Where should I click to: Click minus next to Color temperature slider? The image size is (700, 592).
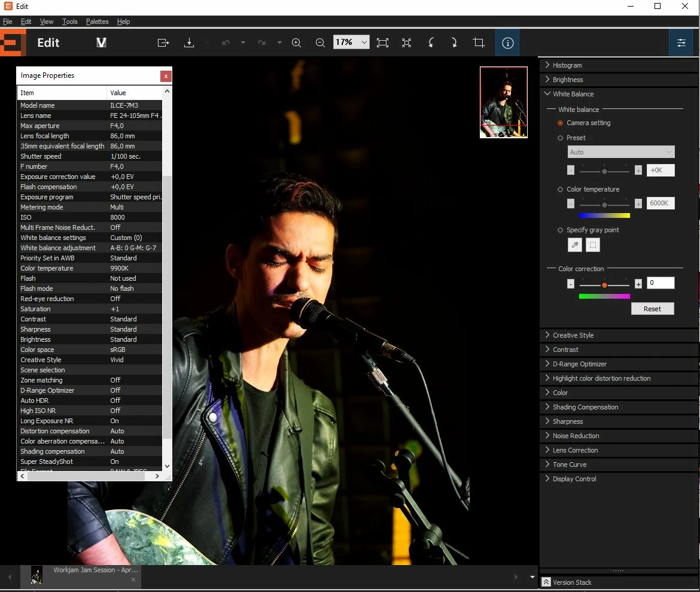[x=571, y=204]
